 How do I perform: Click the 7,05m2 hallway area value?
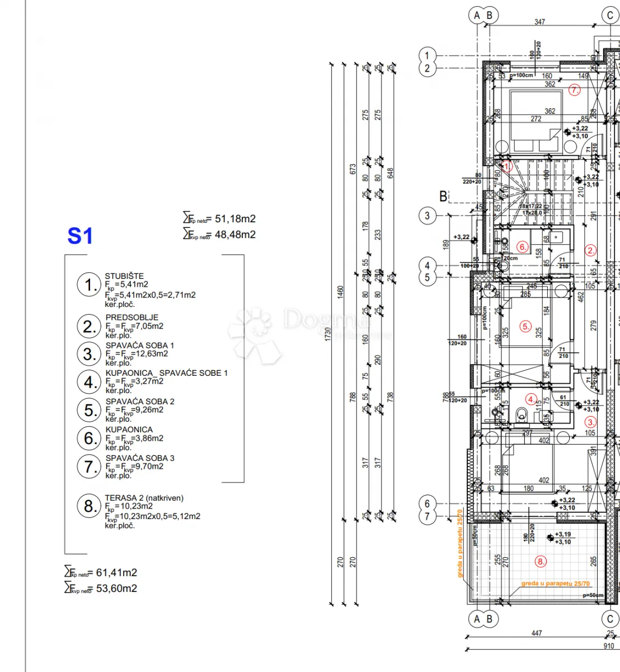(149, 325)
